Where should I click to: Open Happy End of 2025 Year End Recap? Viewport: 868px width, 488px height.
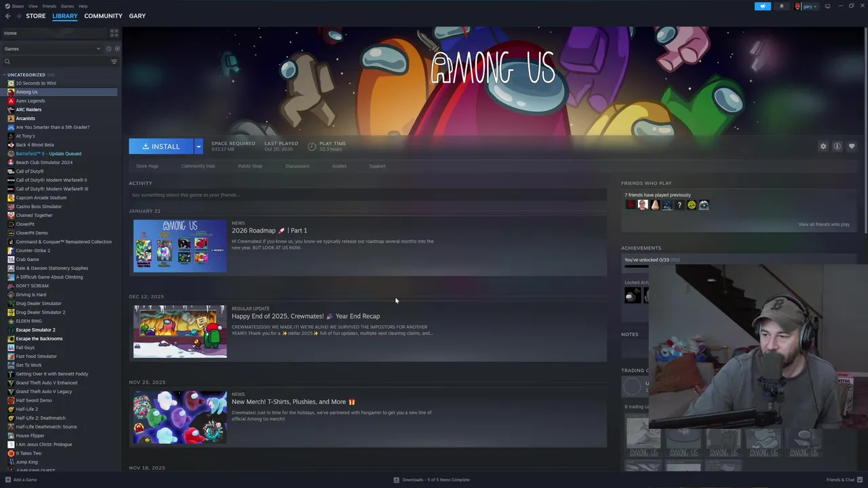point(305,316)
